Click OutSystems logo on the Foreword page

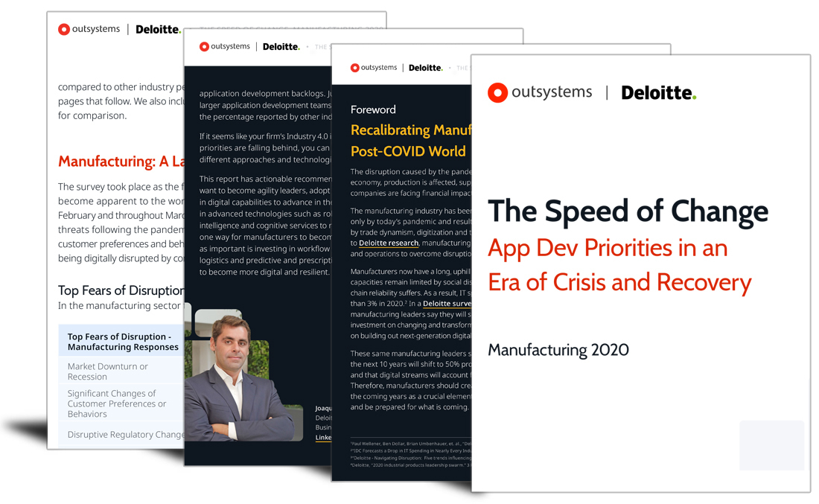point(374,68)
